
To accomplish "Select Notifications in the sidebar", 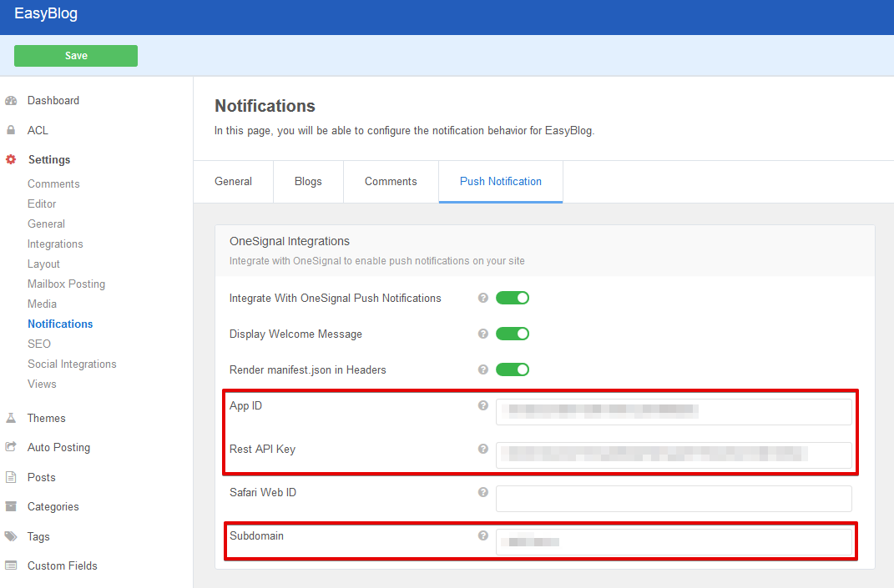I will 60,324.
